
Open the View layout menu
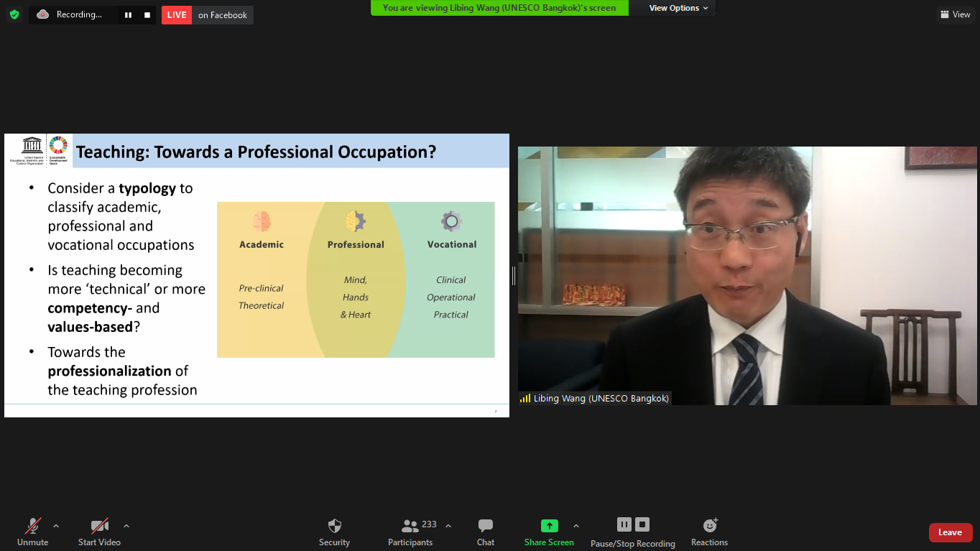[x=955, y=14]
